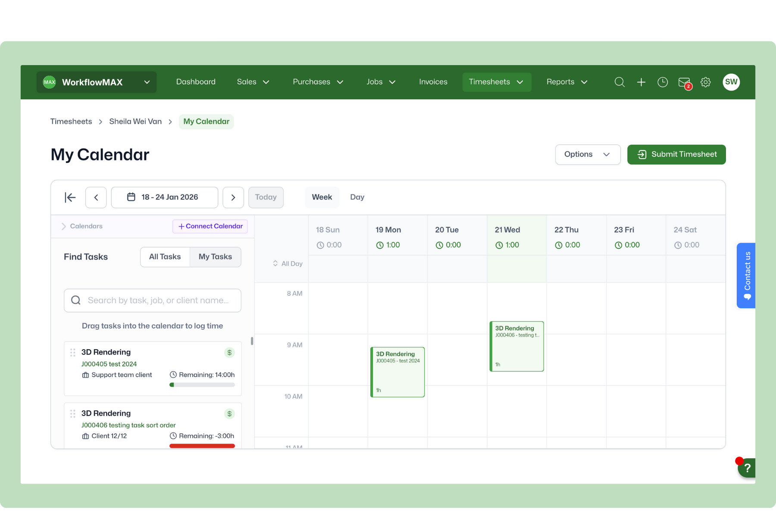Switch task filter to All Tasks
This screenshot has width=776, height=532.
165,257
